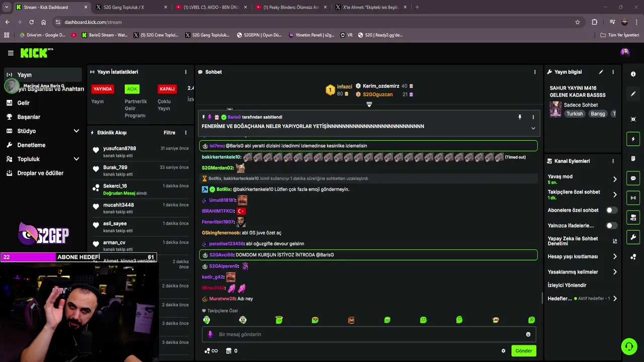The image size is (644, 362).
Task: Open the emoji picker in message box
Action: (528, 334)
